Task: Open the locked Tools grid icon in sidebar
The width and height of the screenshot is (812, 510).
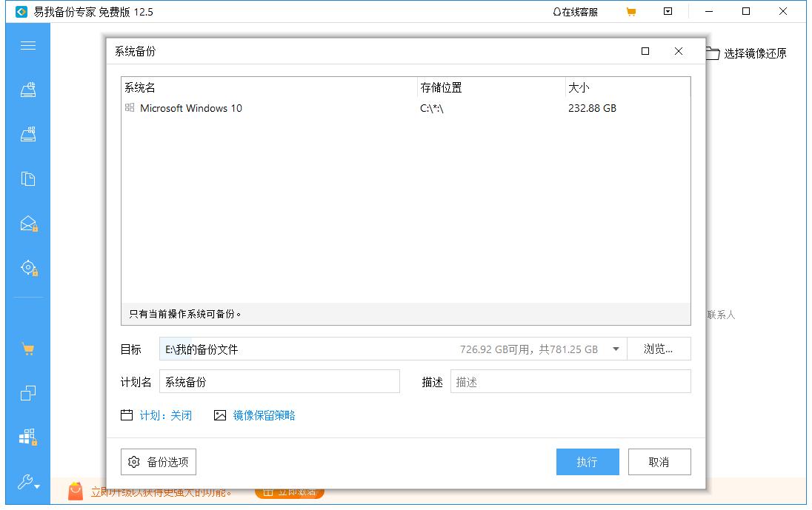Action: (27, 437)
